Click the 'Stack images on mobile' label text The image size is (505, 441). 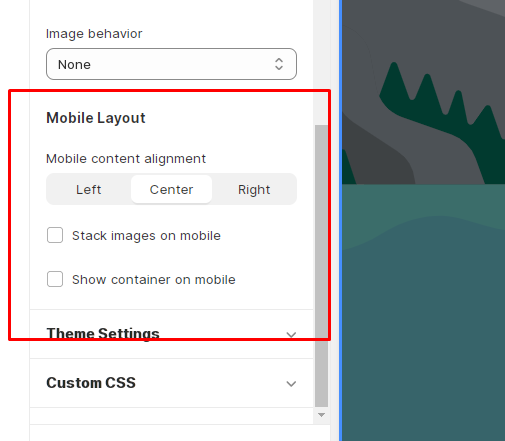146,236
